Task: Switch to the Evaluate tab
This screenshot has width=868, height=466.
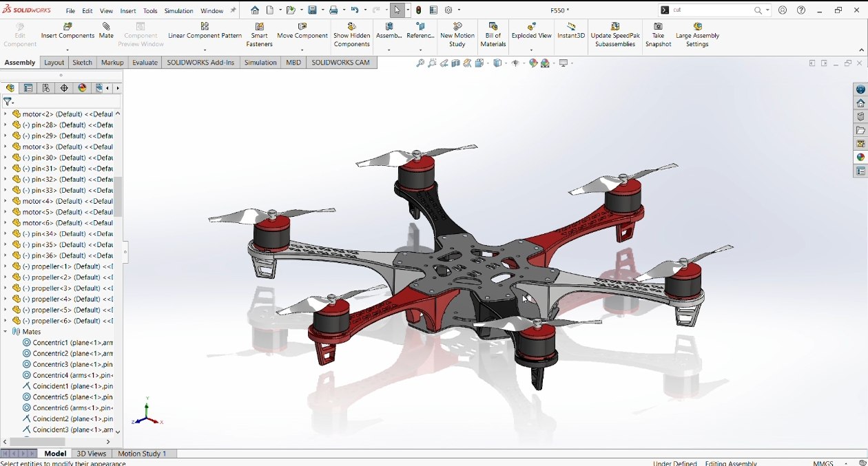Action: [x=145, y=63]
